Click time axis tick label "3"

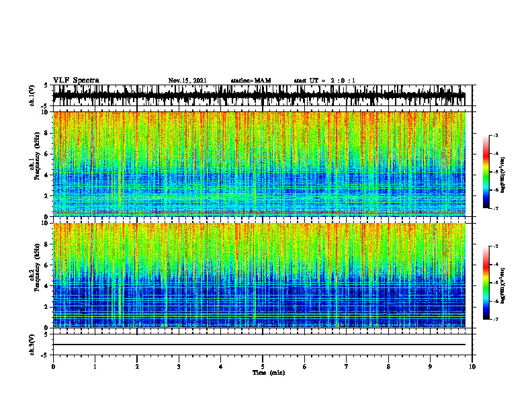[x=179, y=367]
